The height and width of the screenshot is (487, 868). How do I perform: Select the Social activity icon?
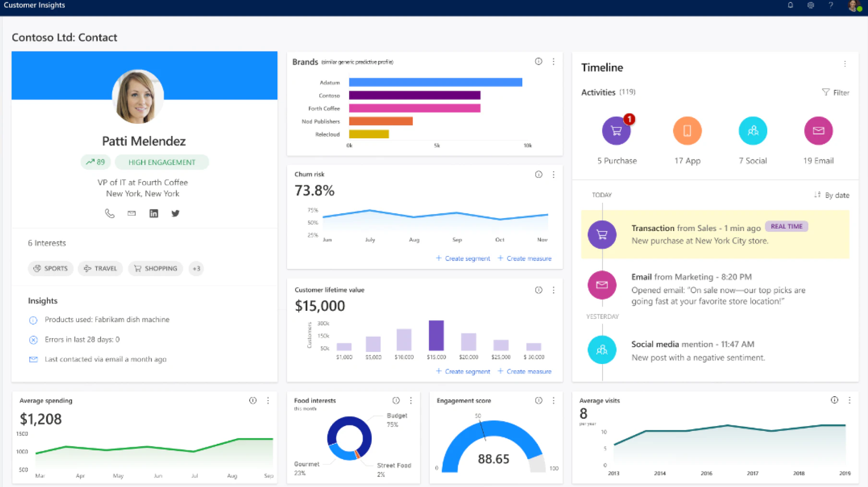(753, 131)
